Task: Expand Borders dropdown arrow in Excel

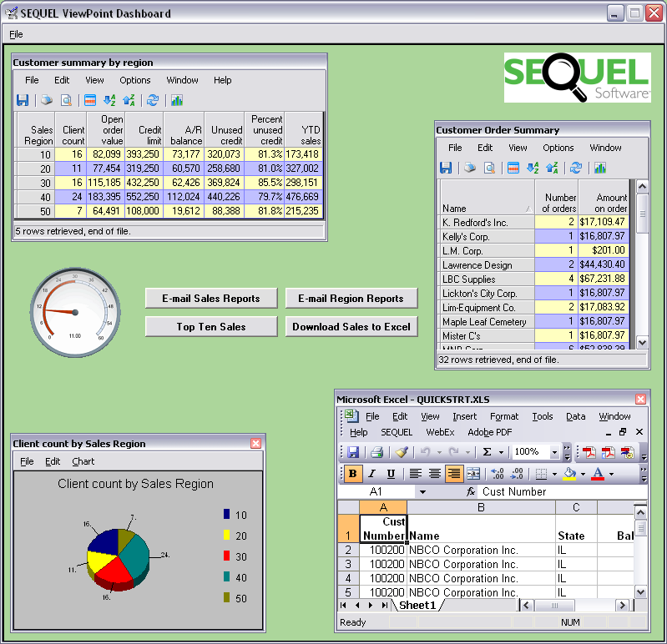Action: [554, 474]
